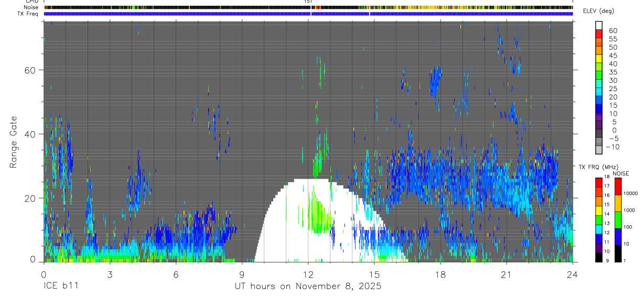This screenshot has height=297, width=644.
Task: Click the "TX FRQ (MHz)" legend title
Action: click(x=598, y=167)
